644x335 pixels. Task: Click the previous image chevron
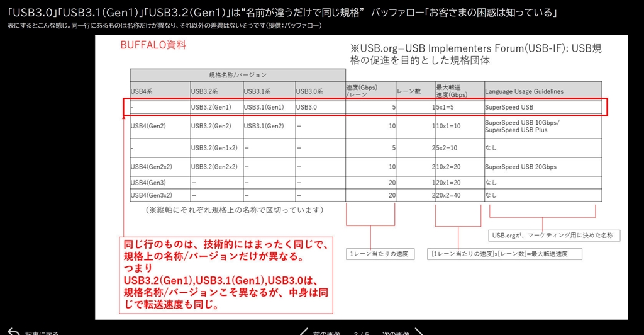pyautogui.click(x=304, y=332)
